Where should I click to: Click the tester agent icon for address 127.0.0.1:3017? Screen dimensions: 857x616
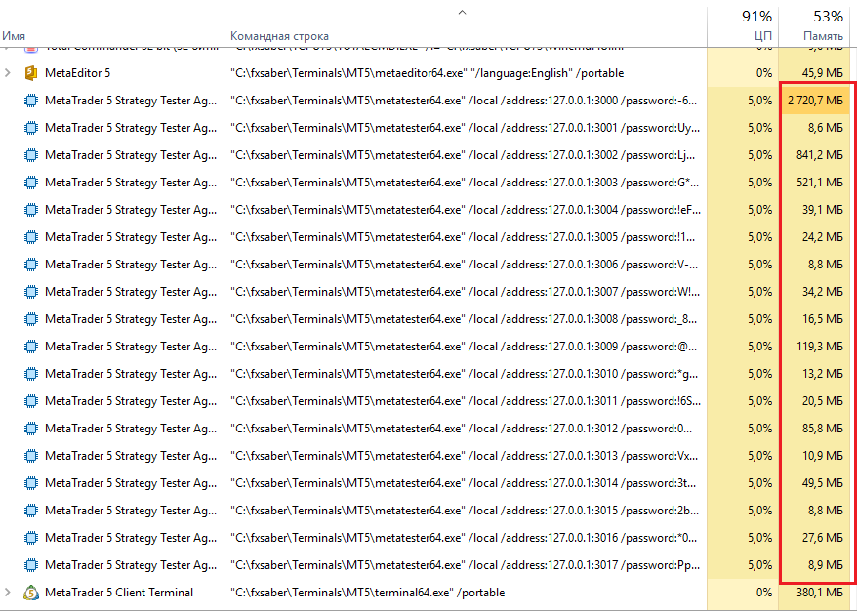tap(31, 565)
